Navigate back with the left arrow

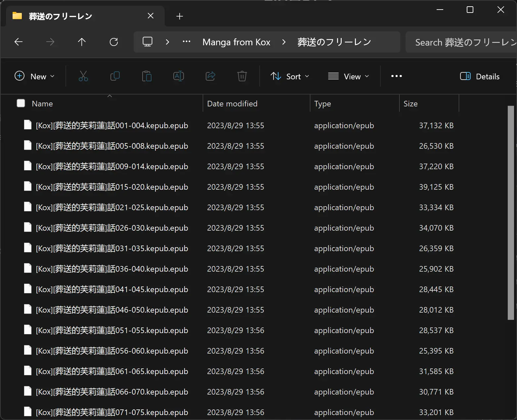19,42
